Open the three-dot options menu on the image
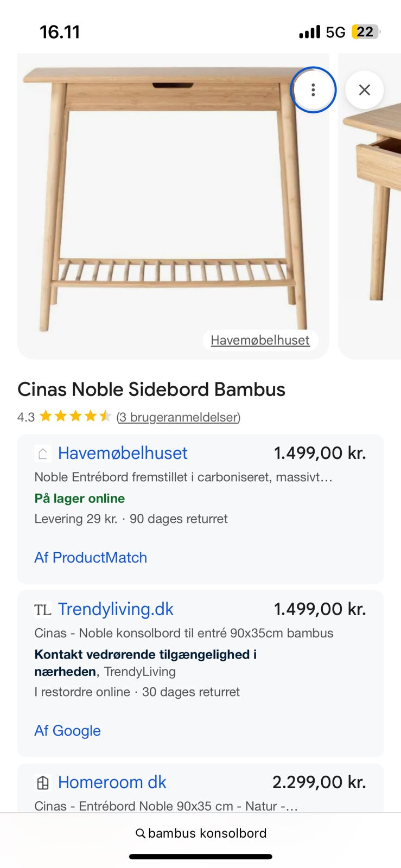 point(313,90)
